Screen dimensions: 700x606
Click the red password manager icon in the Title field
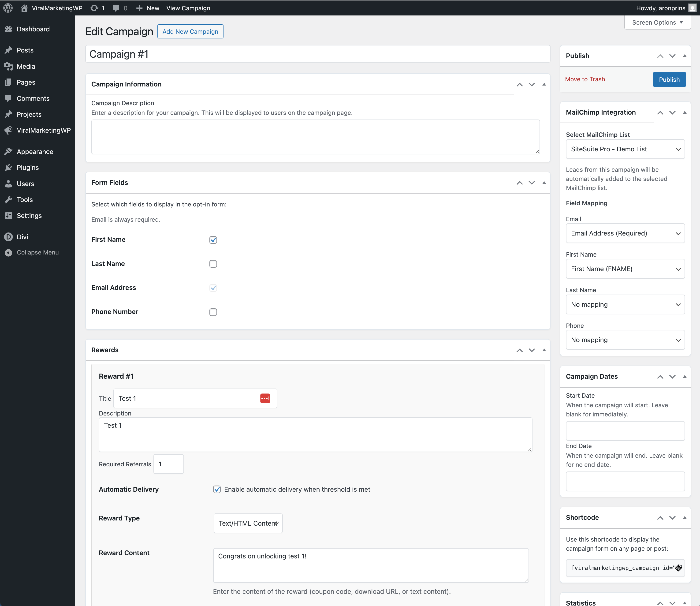tap(265, 398)
